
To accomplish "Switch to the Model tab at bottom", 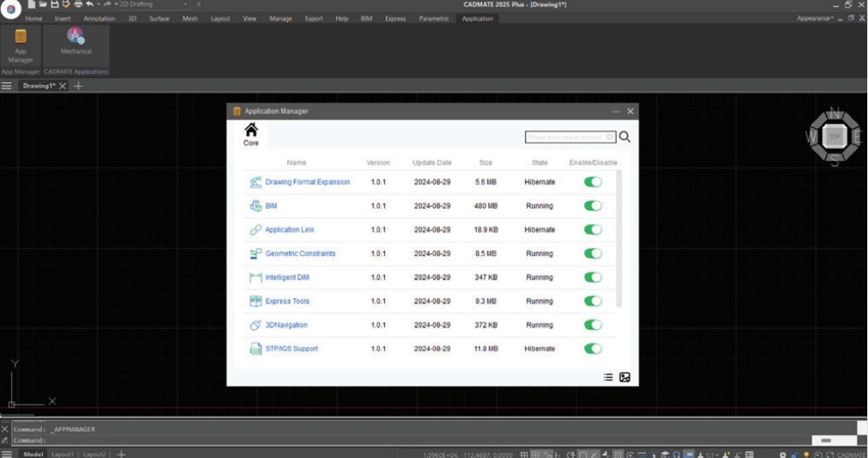I will click(33, 454).
